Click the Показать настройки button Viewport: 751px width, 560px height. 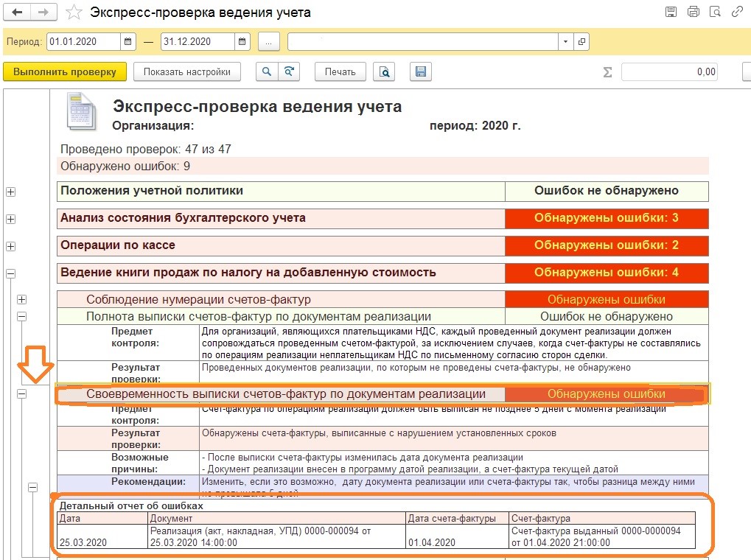pos(186,72)
